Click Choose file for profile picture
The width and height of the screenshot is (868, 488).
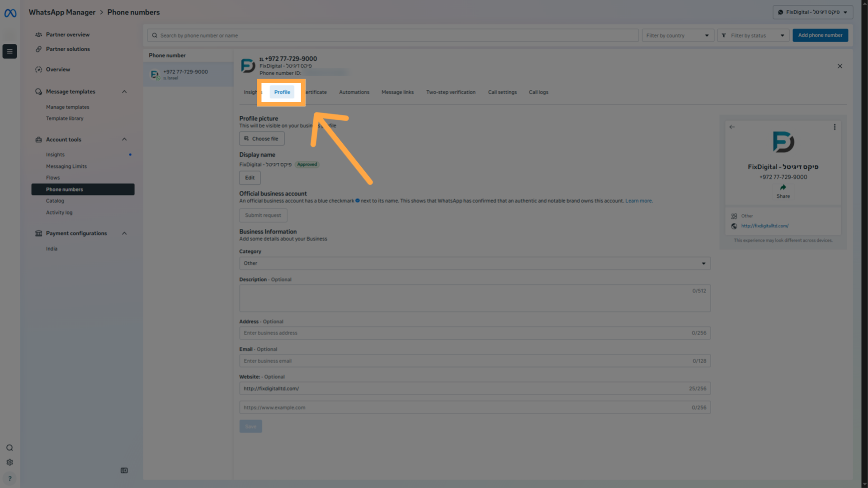tap(262, 139)
